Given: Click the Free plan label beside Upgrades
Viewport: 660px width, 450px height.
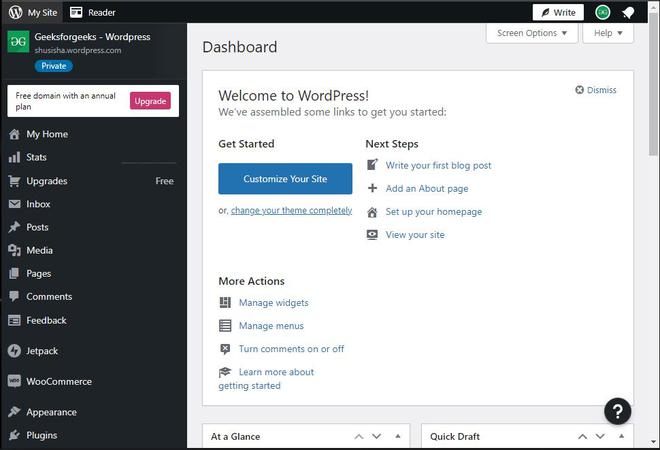Looking at the screenshot, I should pos(164,181).
